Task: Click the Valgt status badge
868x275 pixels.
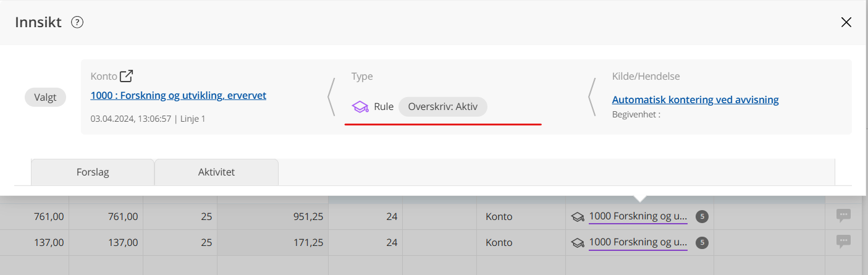Action: pos(45,98)
